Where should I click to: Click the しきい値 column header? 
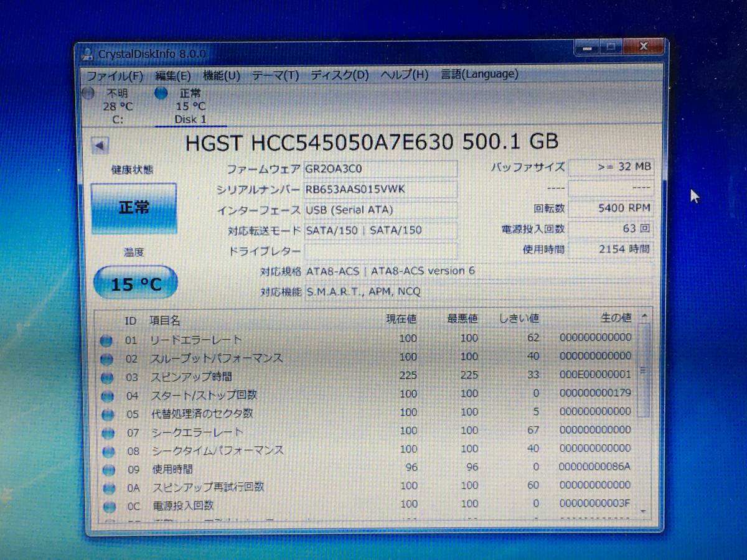(x=519, y=319)
